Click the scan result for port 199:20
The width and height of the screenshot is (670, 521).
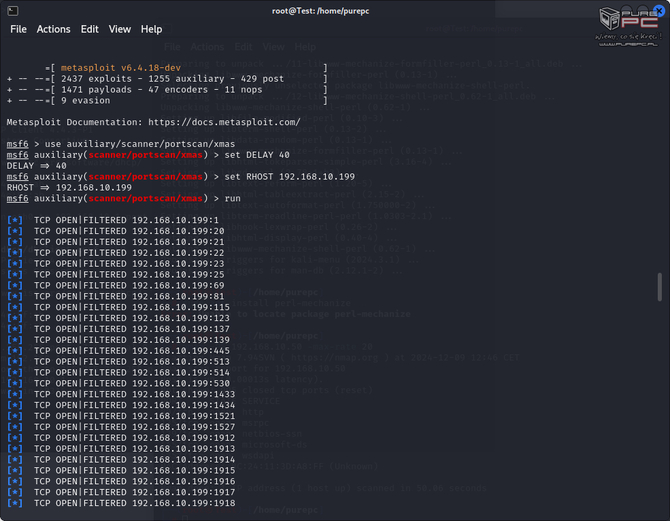pyautogui.click(x=116, y=231)
